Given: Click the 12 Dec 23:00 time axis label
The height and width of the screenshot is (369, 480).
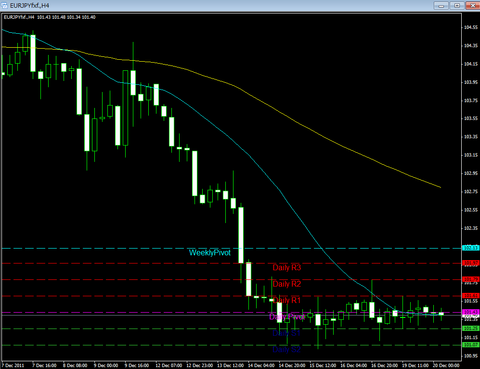Looking at the screenshot, I should tap(199, 365).
